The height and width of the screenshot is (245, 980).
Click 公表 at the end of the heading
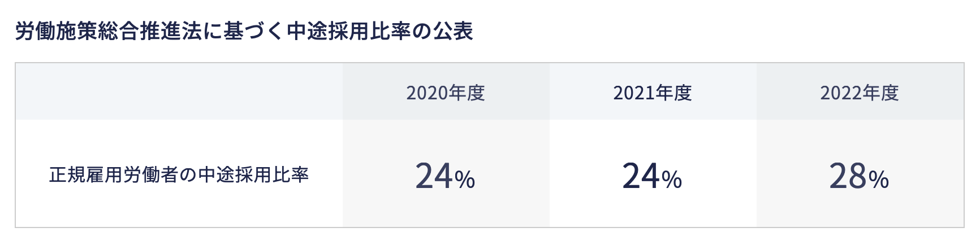point(453,32)
